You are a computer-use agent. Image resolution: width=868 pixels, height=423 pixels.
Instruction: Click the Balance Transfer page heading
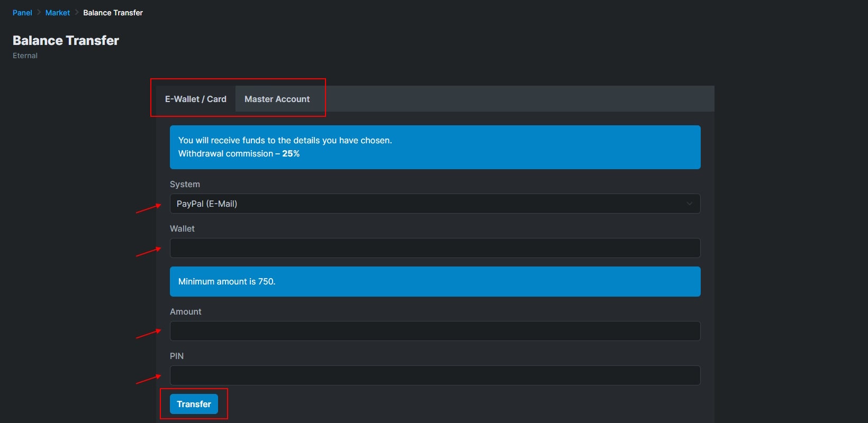(x=66, y=41)
